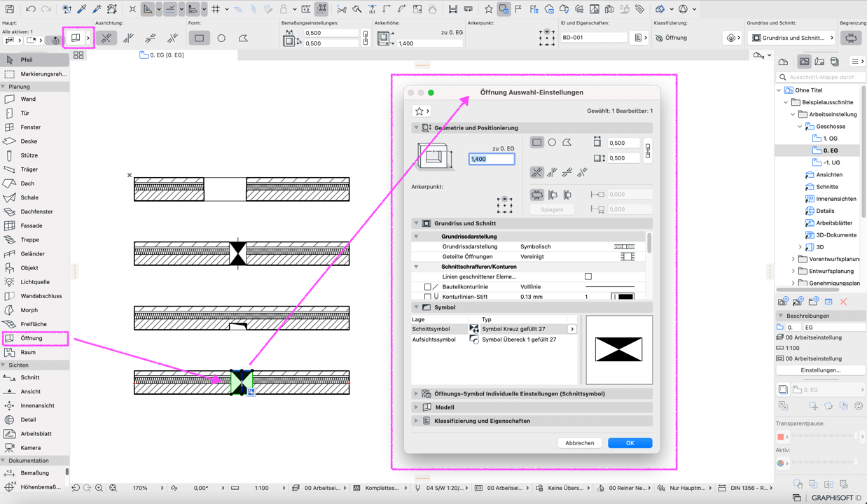Collapse the Grundriss und Schnitt section

[416, 223]
